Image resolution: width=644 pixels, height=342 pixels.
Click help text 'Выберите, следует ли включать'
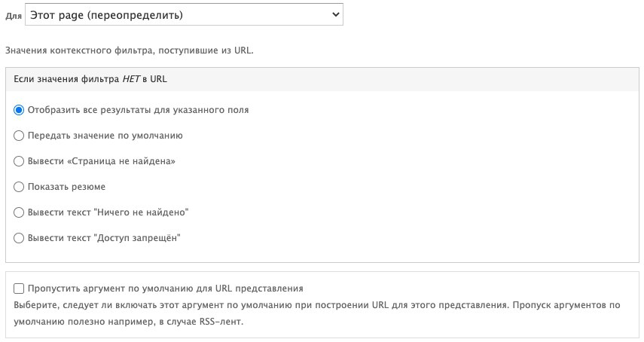coord(317,313)
